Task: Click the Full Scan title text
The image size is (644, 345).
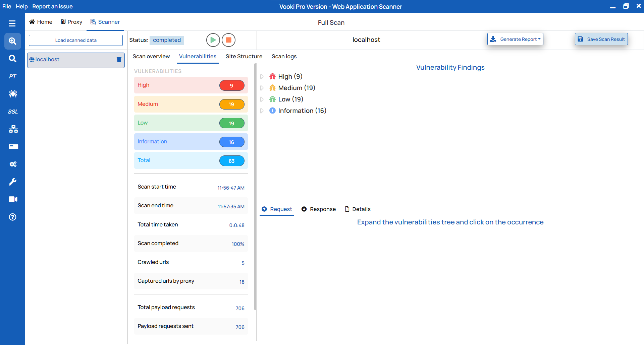Action: coord(331,22)
